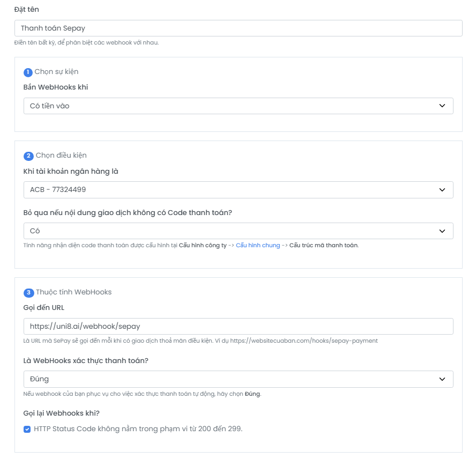476x458 pixels.
Task: Click the chevron on the 'Có tiền vào' dropdown
Action: pyautogui.click(x=443, y=106)
